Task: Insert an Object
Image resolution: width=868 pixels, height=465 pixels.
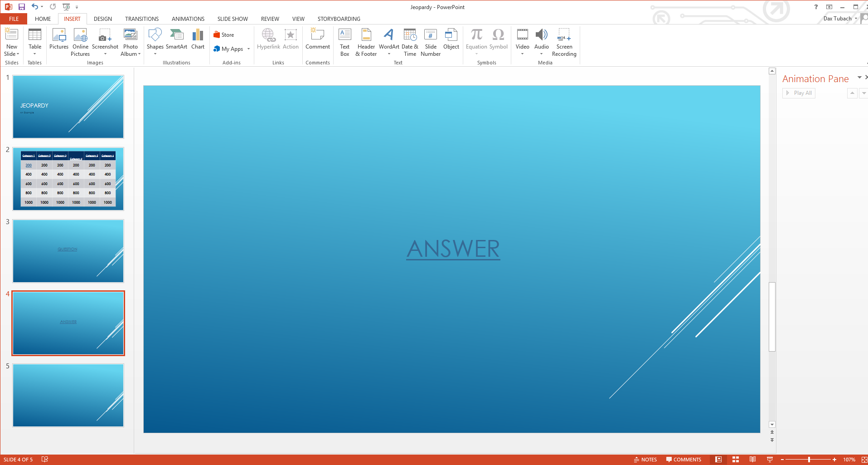Action: [451, 39]
